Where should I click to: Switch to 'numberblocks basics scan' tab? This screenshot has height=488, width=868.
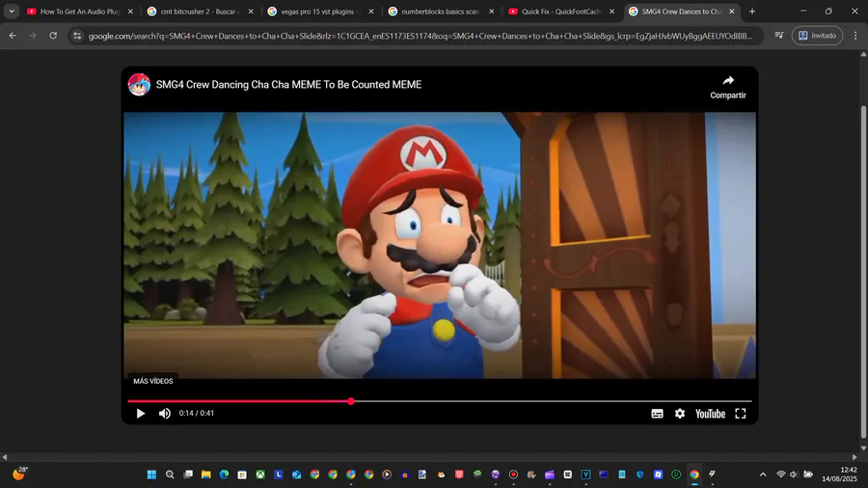point(435,11)
